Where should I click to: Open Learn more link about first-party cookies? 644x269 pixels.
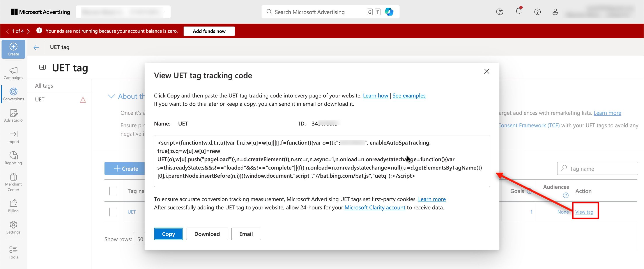432,199
